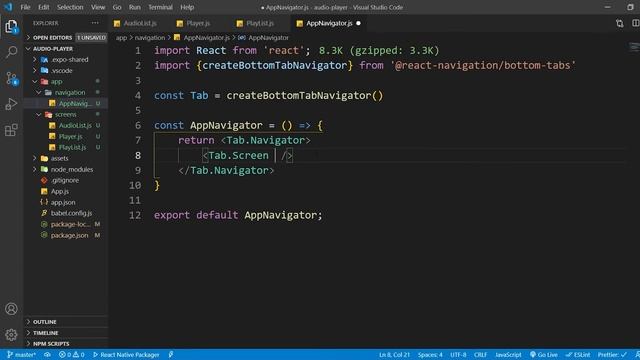Click the Ln 8, Col 21 indicator
The width and height of the screenshot is (640, 360).
click(x=394, y=355)
